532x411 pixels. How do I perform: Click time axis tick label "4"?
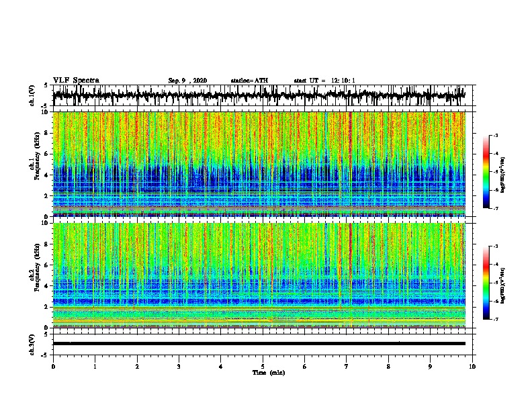(x=220, y=367)
